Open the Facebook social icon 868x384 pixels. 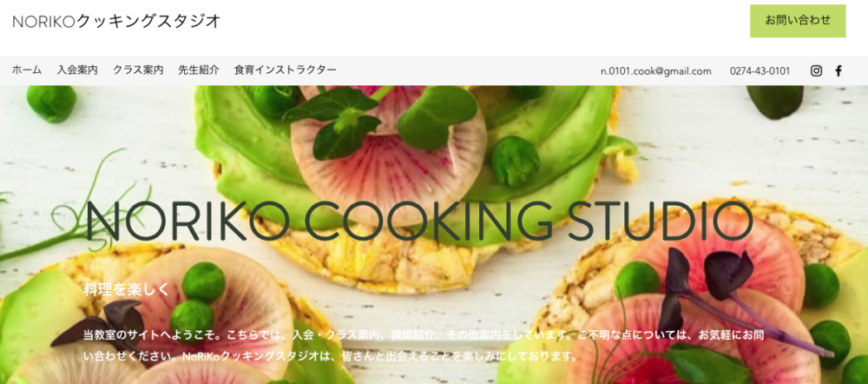tap(838, 71)
